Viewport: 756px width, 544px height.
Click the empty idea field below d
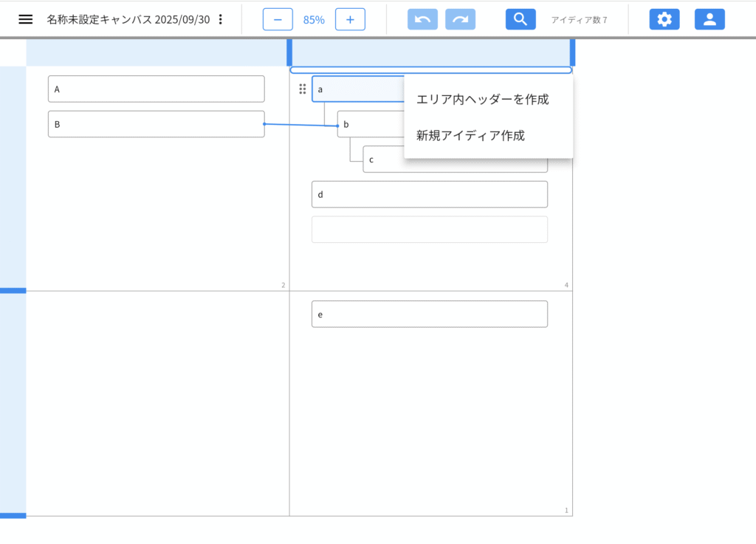(x=429, y=230)
